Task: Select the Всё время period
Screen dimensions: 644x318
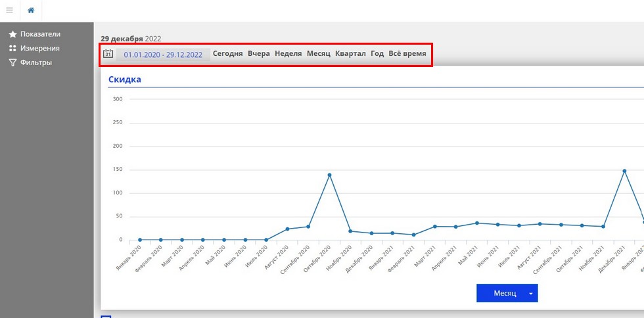Action: (407, 54)
